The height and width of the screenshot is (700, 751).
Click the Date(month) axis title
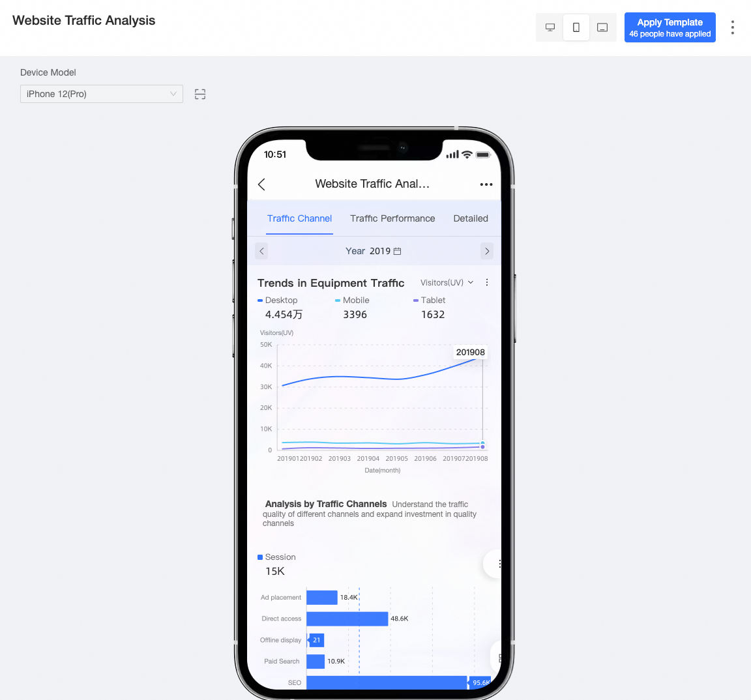click(382, 470)
